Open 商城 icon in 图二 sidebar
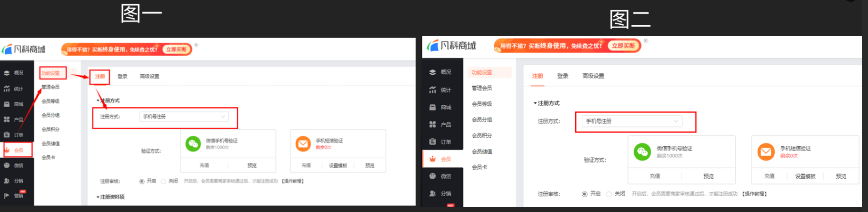Viewport: 868px width, 212px height. 432,108
